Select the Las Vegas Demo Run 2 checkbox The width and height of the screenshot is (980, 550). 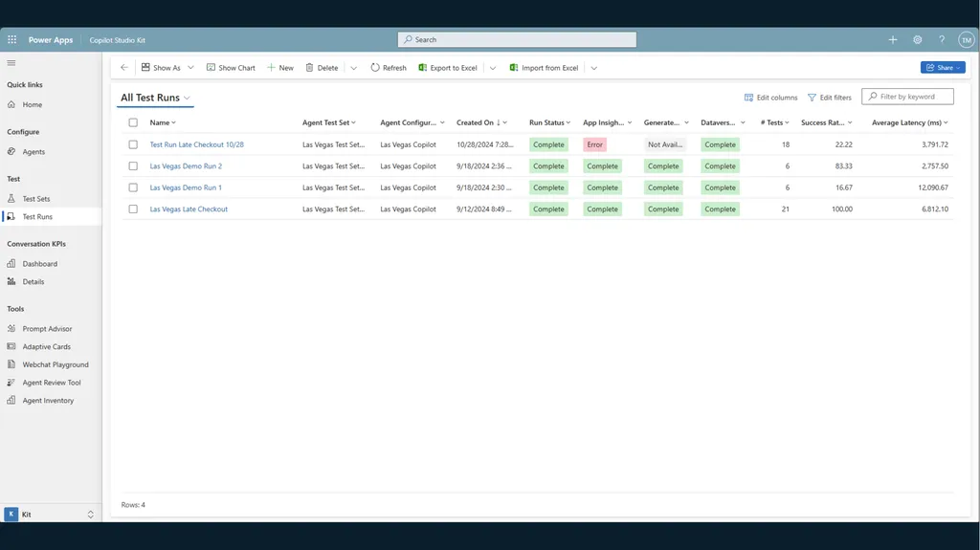pyautogui.click(x=133, y=166)
